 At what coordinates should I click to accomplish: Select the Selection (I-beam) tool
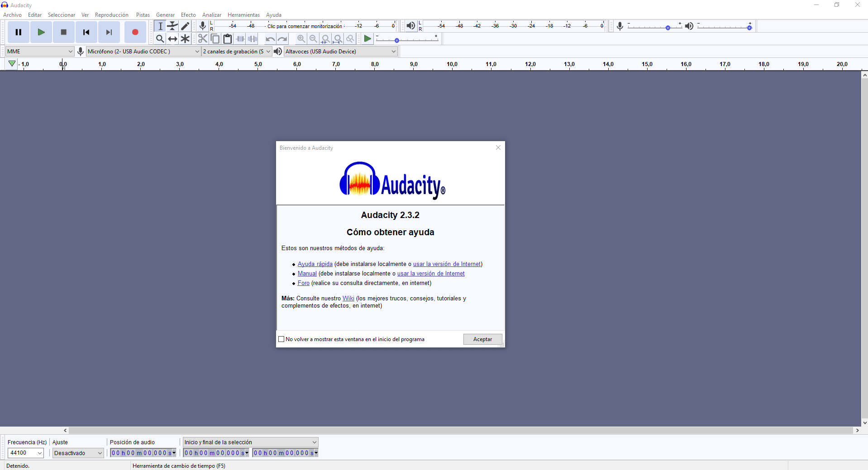[x=160, y=26]
